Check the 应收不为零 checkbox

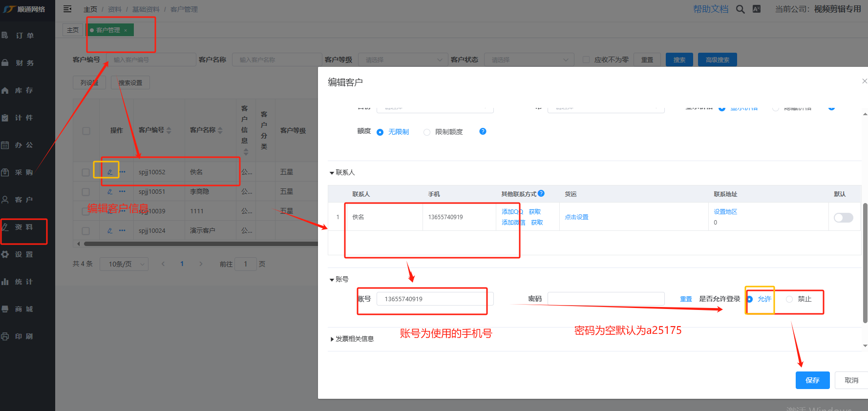pos(586,60)
